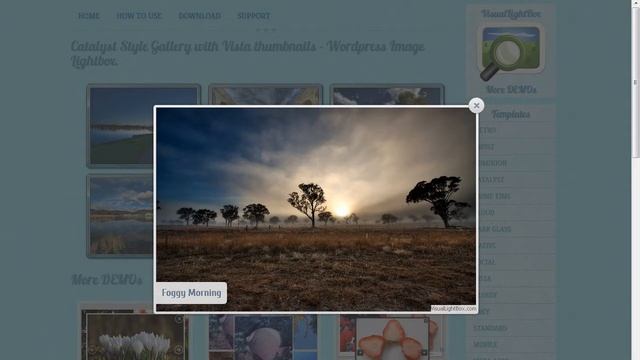The height and width of the screenshot is (360, 640).
Task: Go to the DOWNLOAD menu item
Action: (x=200, y=16)
